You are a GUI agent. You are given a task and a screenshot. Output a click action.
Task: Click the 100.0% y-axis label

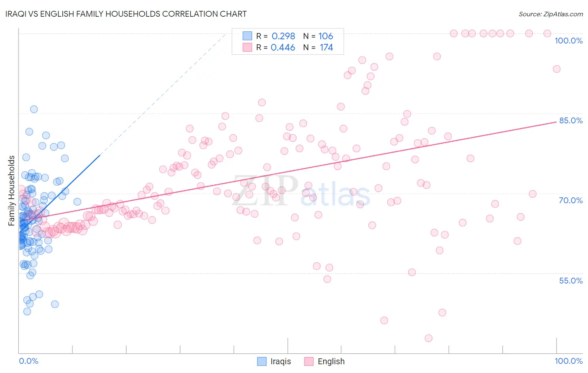[568, 41]
